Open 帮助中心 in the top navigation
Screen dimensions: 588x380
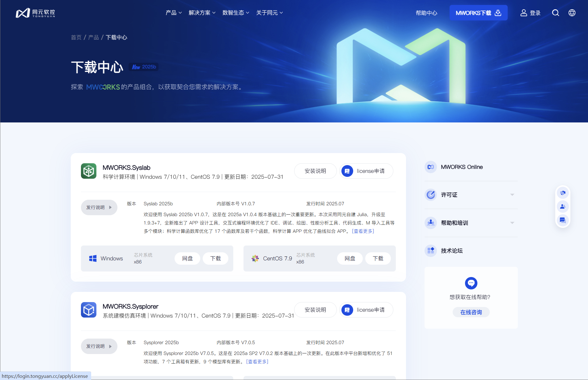point(426,13)
